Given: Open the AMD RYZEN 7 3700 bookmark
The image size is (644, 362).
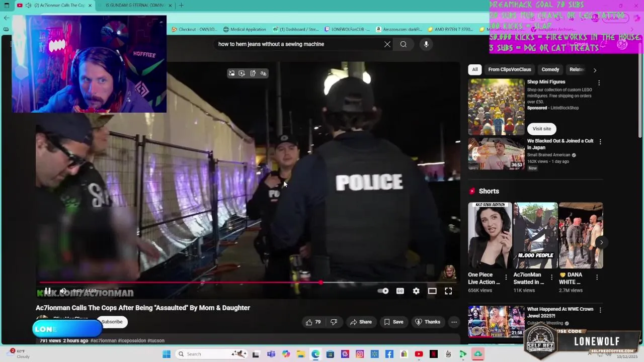Looking at the screenshot, I should click(450, 29).
